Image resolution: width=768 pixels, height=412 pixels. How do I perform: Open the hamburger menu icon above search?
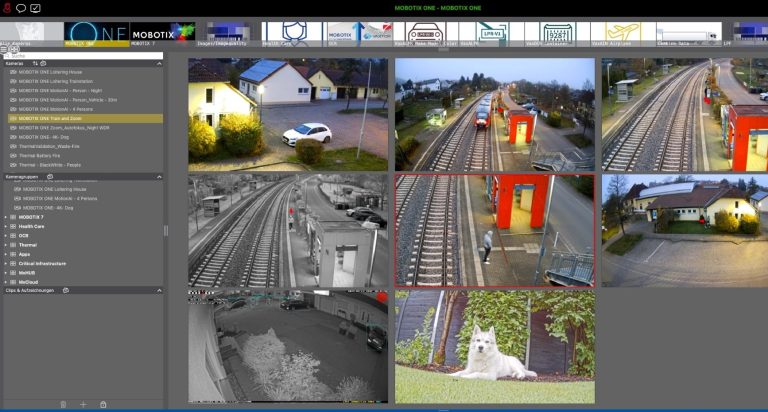pos(4,49)
